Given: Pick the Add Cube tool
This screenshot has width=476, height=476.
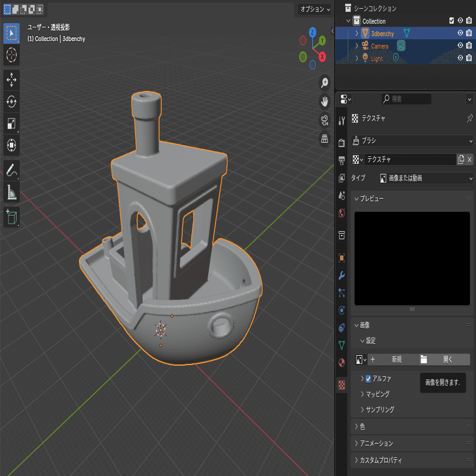Looking at the screenshot, I should tap(12, 217).
